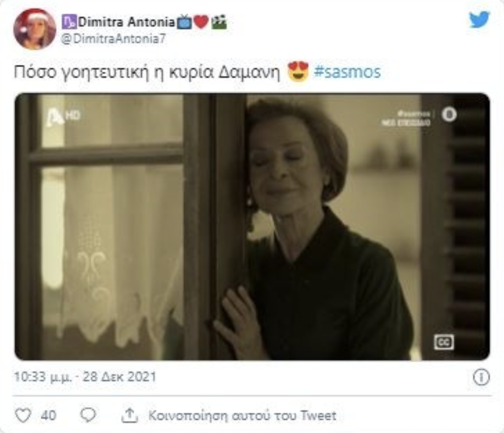Open Dimitra Antonia's profile picture
The height and width of the screenshot is (433, 504).
pos(35,29)
